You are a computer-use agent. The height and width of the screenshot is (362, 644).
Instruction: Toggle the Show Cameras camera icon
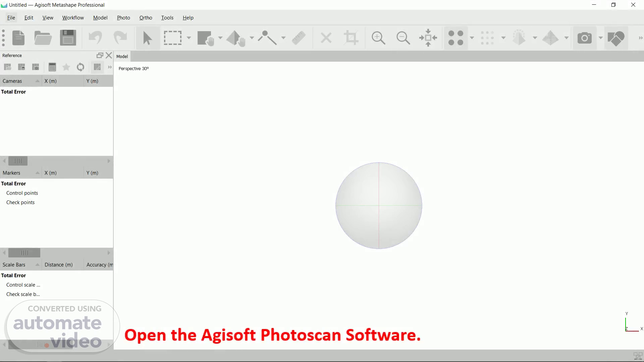tap(584, 38)
